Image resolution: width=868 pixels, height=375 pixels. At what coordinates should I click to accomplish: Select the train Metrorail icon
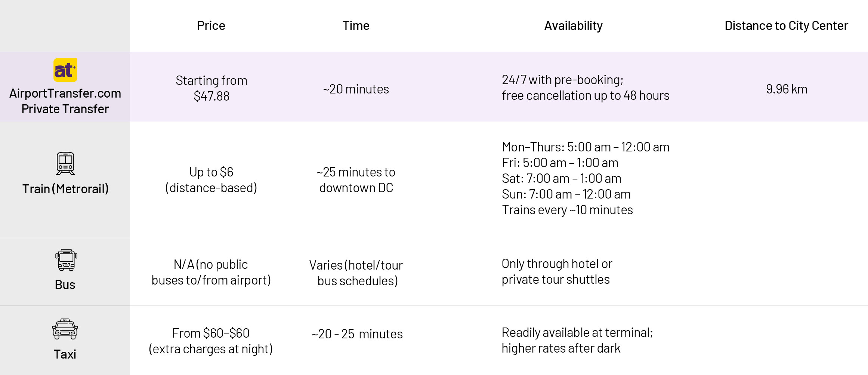[65, 163]
